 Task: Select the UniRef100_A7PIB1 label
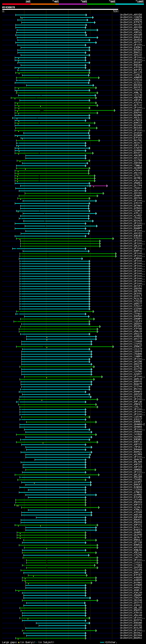coord(131,67)
